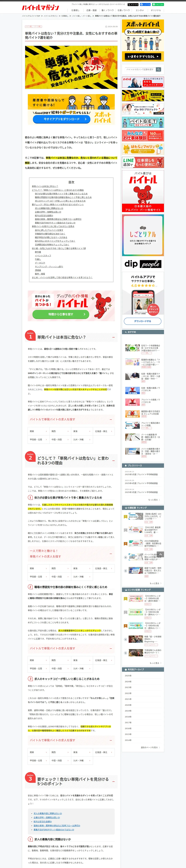Open the 高校生アルバイトガイド banner
Image resolution: width=186 pixels, height=868 pixels.
point(143,82)
